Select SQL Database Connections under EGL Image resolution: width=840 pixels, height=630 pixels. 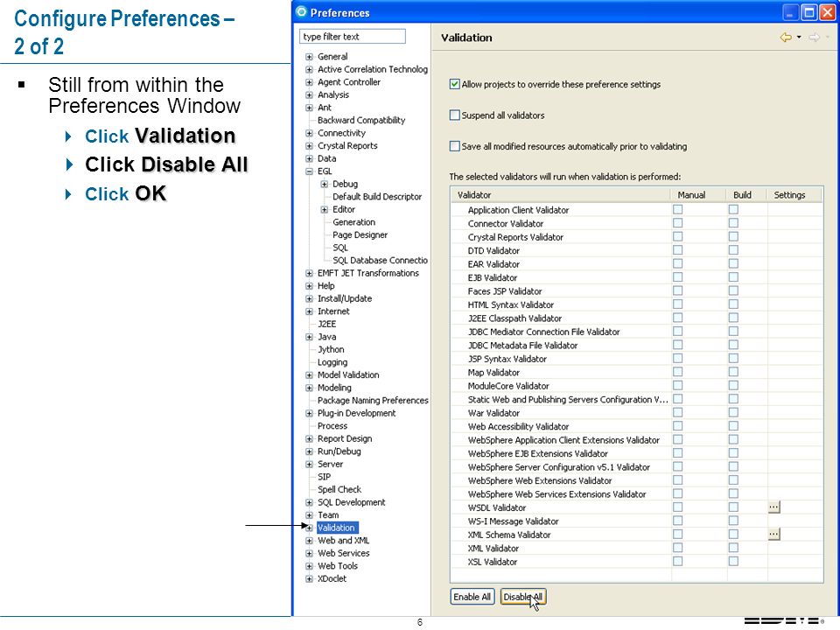(x=380, y=261)
